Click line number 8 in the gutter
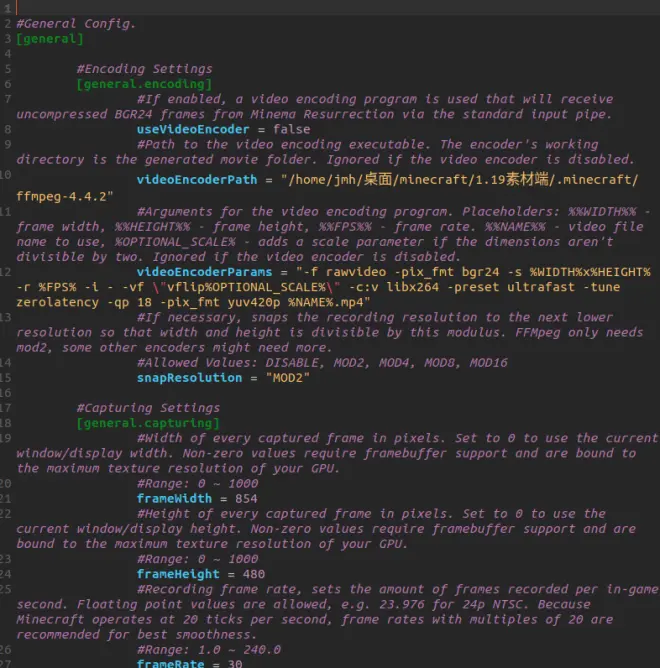 tap(8, 130)
